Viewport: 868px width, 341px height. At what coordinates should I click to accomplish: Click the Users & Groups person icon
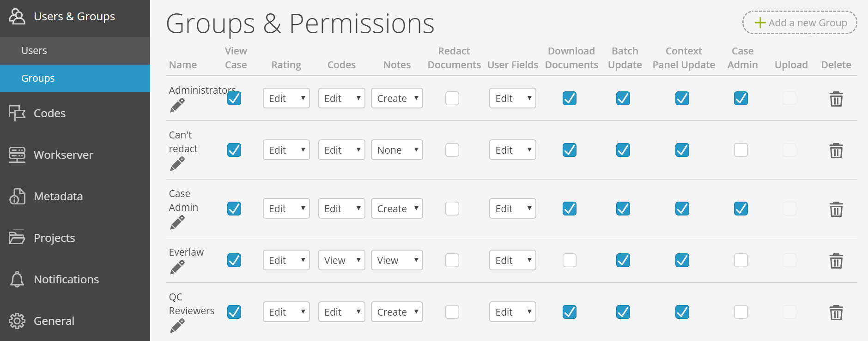(17, 16)
